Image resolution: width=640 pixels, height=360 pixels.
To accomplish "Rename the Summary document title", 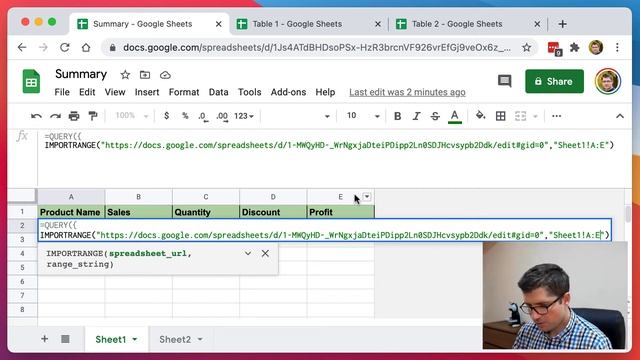I will point(81,74).
